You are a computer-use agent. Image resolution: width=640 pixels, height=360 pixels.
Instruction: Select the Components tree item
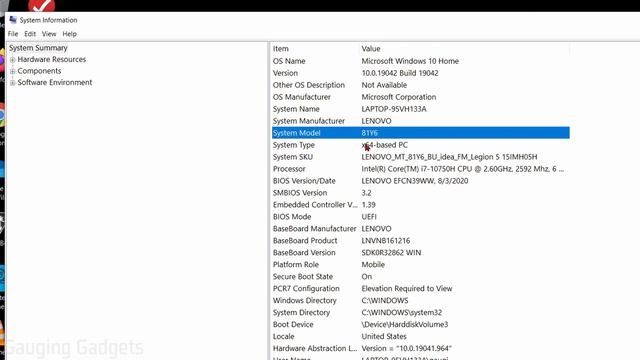click(x=39, y=71)
